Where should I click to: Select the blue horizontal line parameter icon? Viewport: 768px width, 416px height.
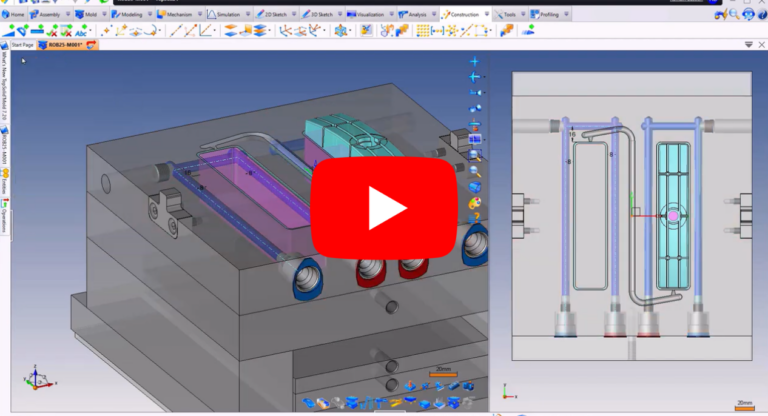click(x=37, y=31)
